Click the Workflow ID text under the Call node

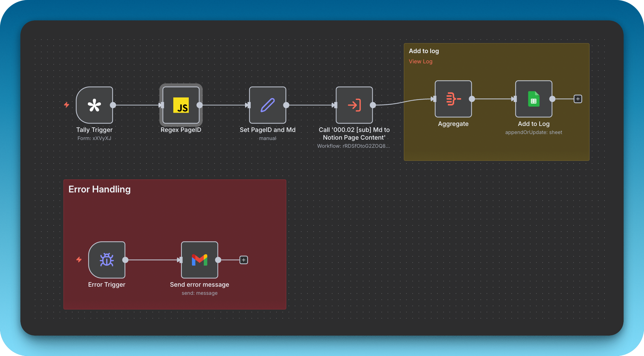point(354,146)
